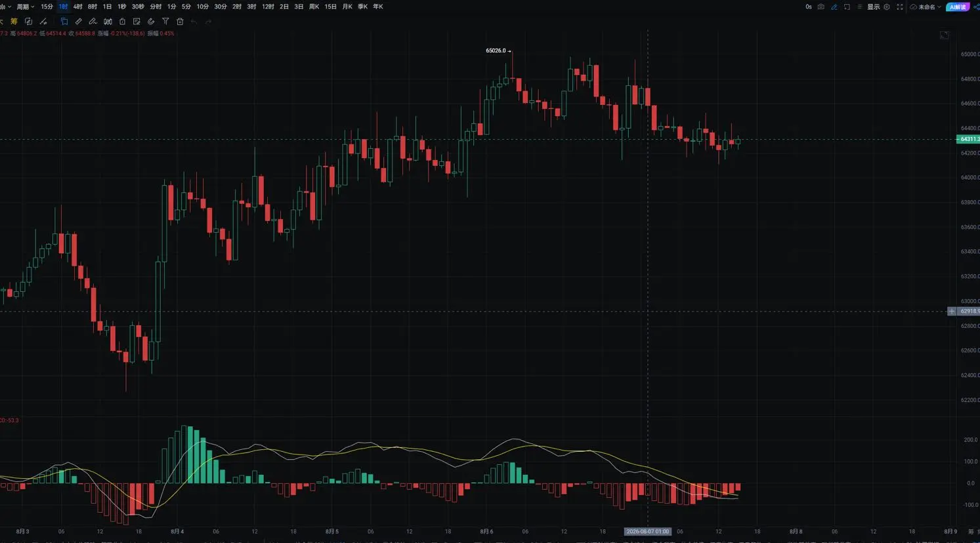This screenshot has width=980, height=543.
Task: Click the 涨幅 -0.21% change readout
Action: [x=121, y=33]
